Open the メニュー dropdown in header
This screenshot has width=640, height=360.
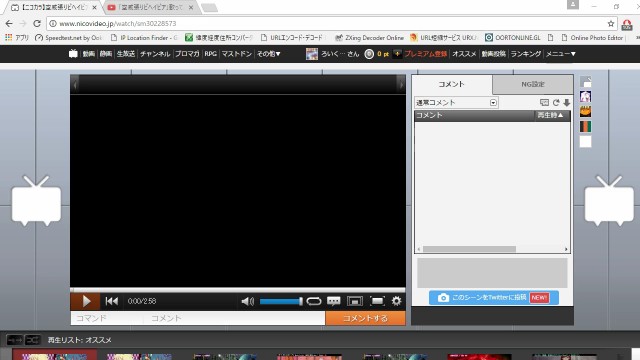click(x=561, y=54)
